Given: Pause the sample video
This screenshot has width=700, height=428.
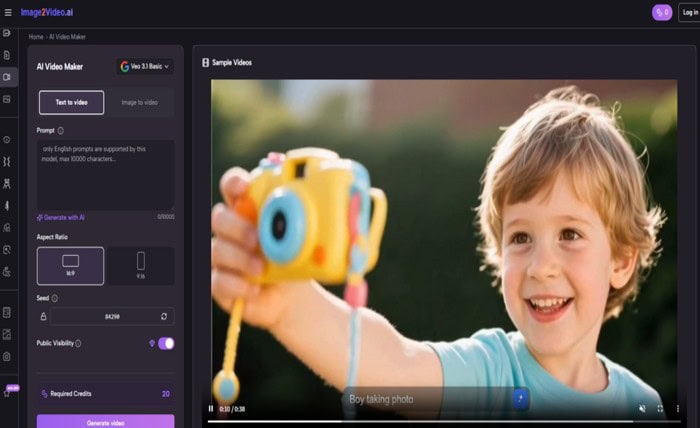Looking at the screenshot, I should click(211, 408).
